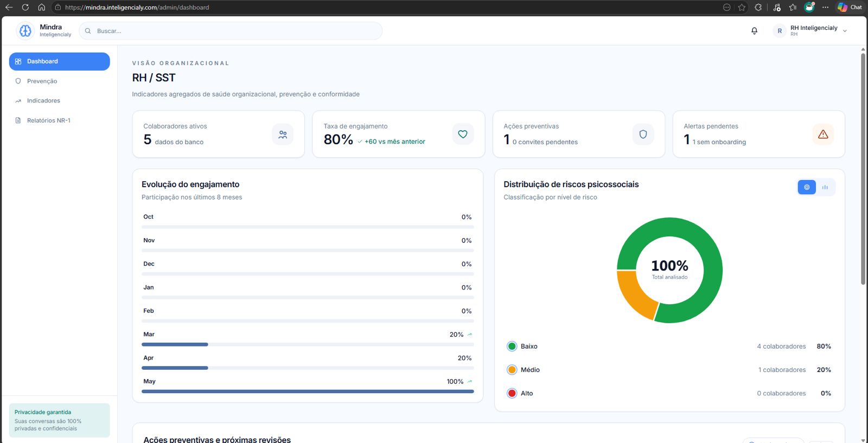This screenshot has width=868, height=443.
Task: Switch risk chart to bar view
Action: pyautogui.click(x=825, y=187)
